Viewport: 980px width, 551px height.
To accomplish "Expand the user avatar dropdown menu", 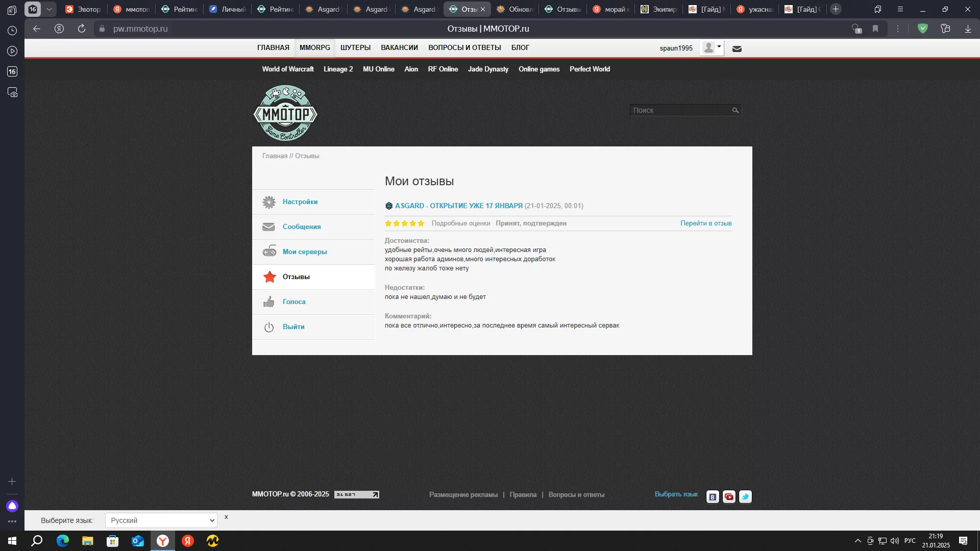I will pyautogui.click(x=712, y=48).
